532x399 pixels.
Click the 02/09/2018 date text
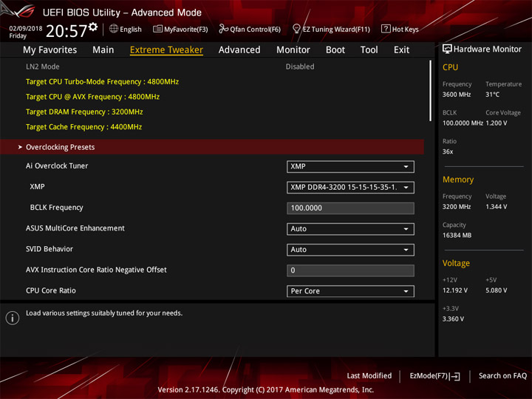tap(26, 29)
